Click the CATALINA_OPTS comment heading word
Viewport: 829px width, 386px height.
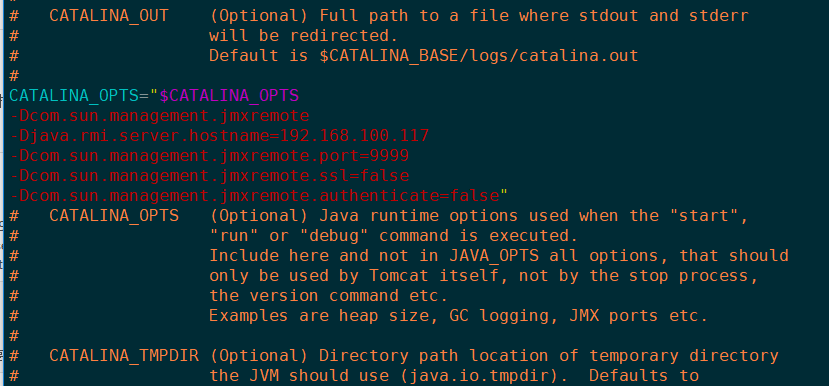[114, 216]
